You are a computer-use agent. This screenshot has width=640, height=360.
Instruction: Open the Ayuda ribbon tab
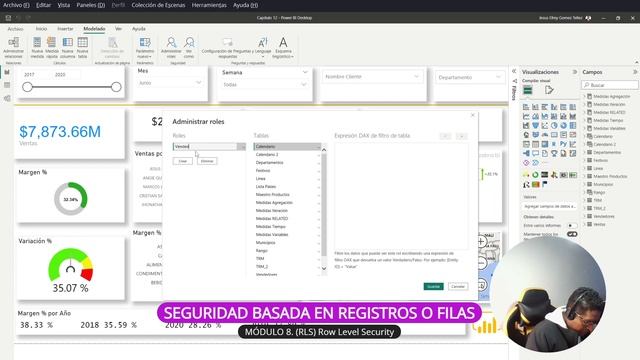click(139, 29)
